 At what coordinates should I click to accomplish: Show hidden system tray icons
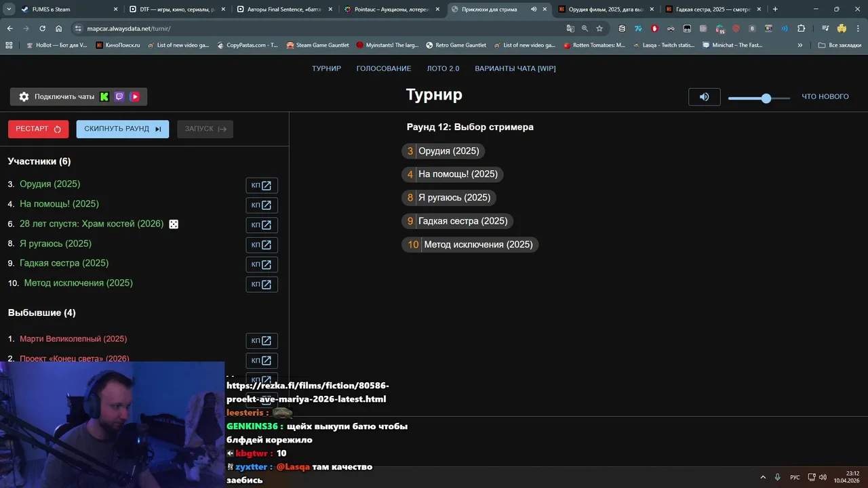[763, 477]
